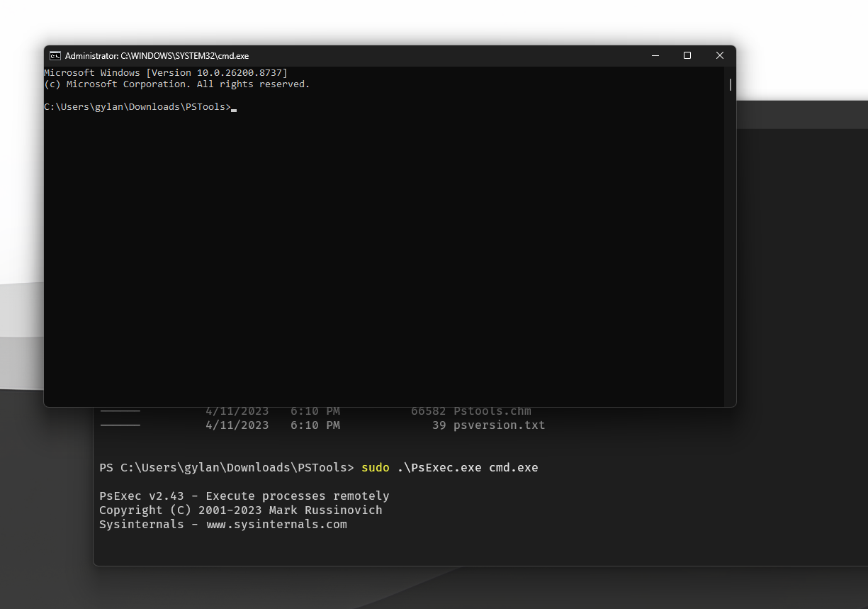Click the PsExec v2.43 banner line
868x609 pixels.
(244, 496)
